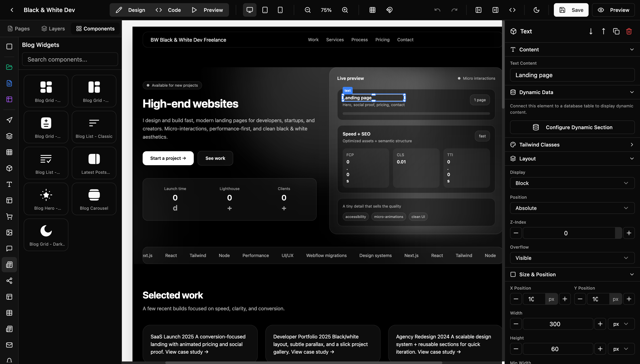Open the Layers panel tab
This screenshot has height=364, width=640.
pos(53,29)
